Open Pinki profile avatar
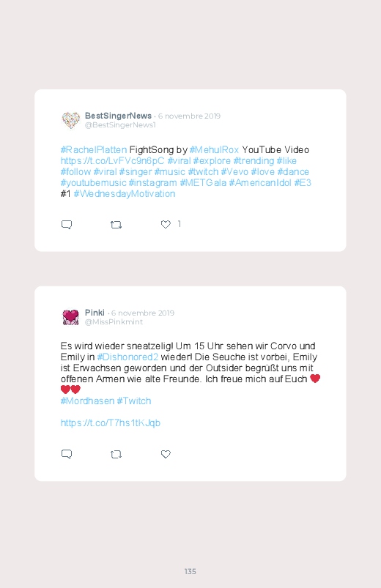 click(x=70, y=317)
